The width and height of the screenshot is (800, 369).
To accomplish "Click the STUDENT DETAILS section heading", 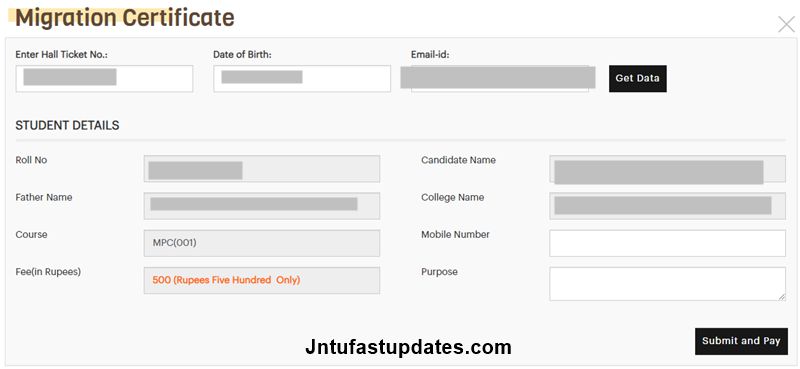I will coord(67,126).
